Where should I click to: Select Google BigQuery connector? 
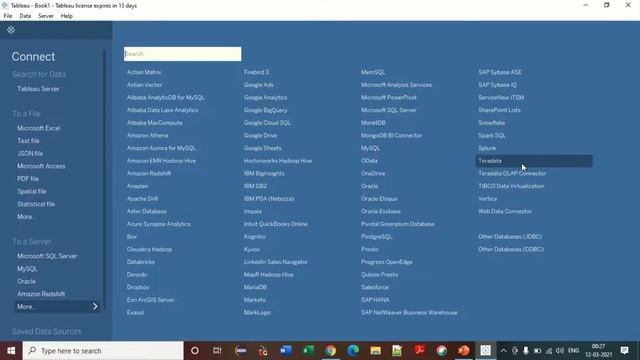coord(265,110)
